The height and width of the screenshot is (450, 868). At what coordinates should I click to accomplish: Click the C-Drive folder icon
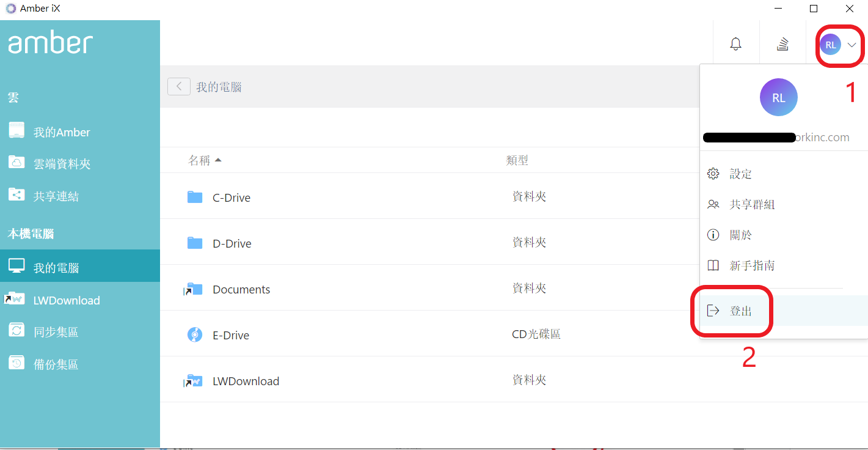(195, 197)
